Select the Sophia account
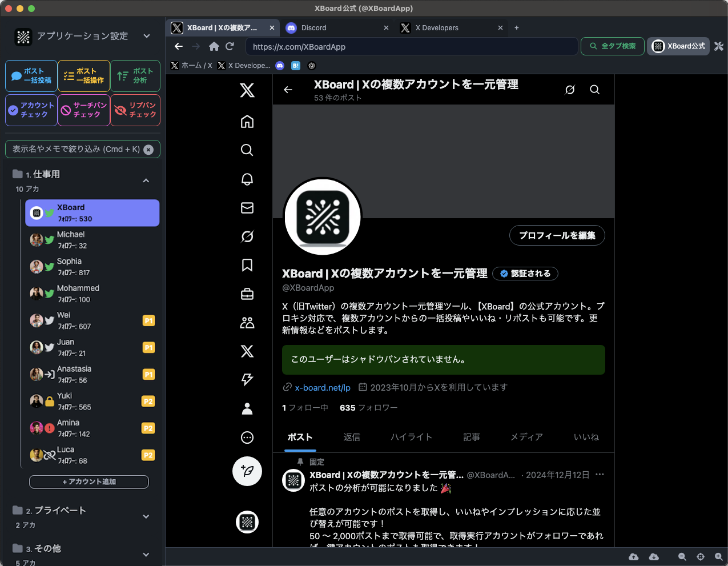 [92, 267]
